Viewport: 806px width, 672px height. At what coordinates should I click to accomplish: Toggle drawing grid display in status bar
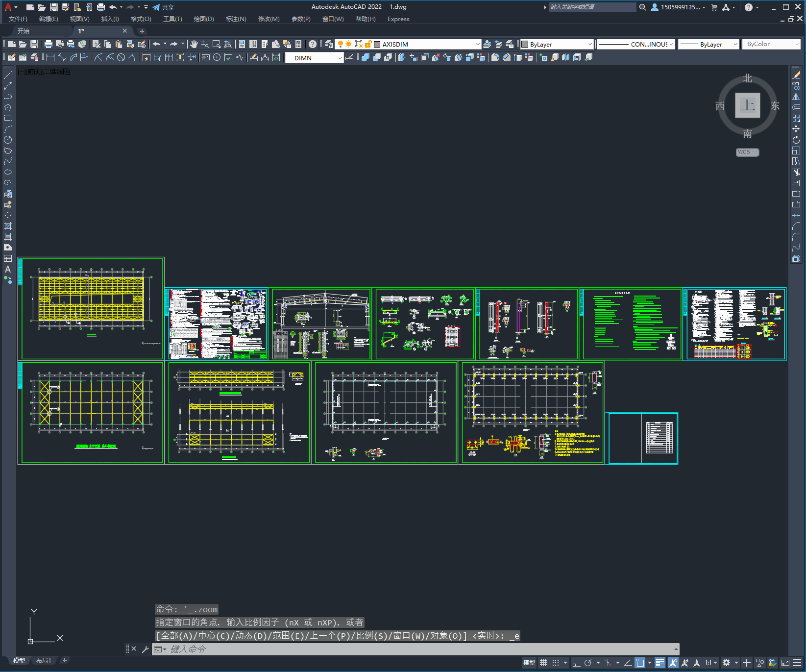[543, 663]
